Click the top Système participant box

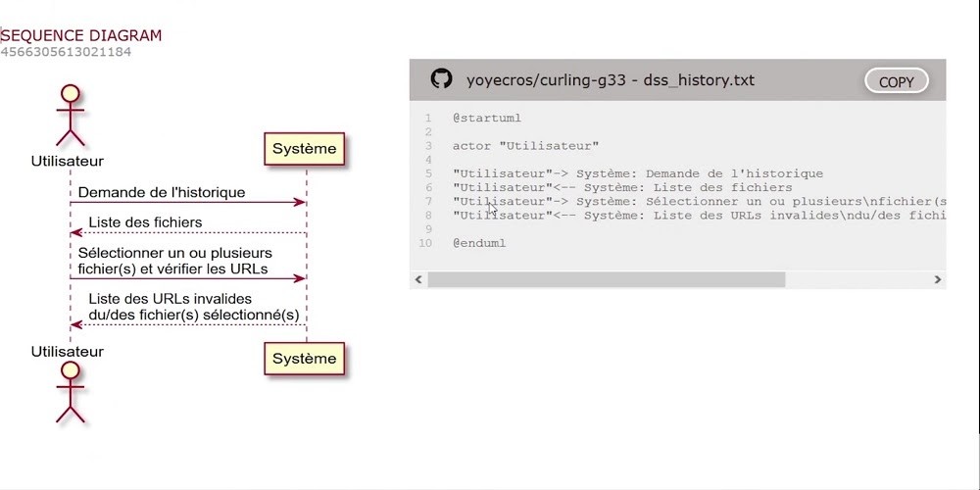click(304, 149)
